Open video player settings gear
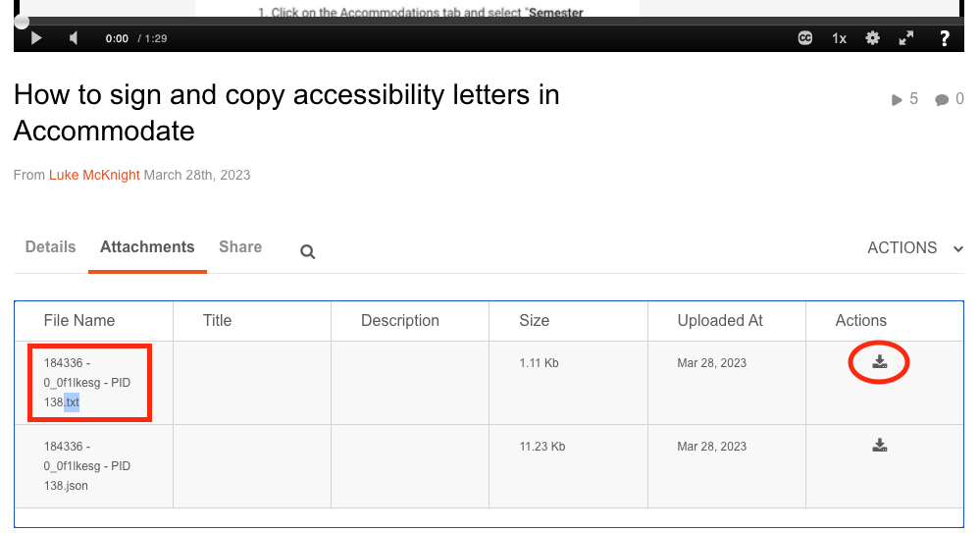This screenshot has height=533, width=980. click(872, 38)
